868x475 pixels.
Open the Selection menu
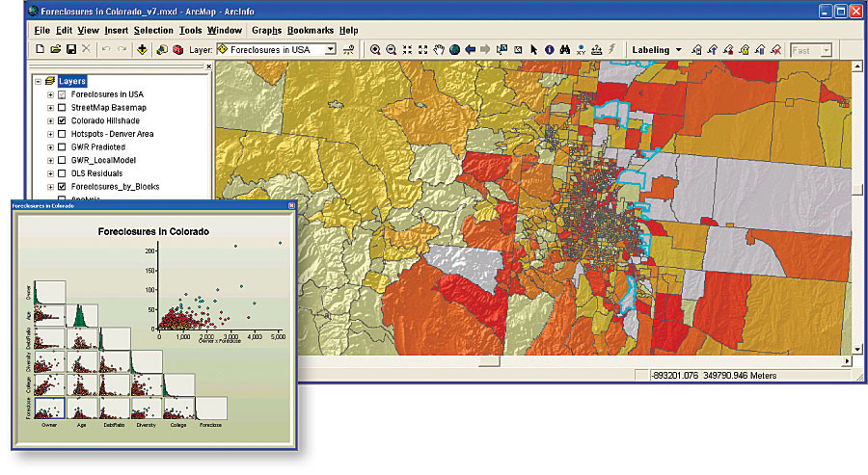click(x=153, y=31)
